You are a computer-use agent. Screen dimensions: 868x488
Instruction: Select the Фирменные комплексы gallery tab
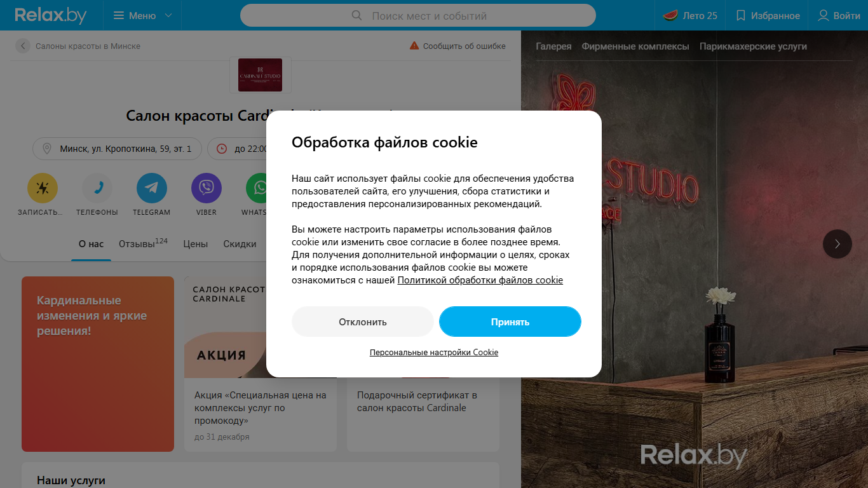(635, 46)
